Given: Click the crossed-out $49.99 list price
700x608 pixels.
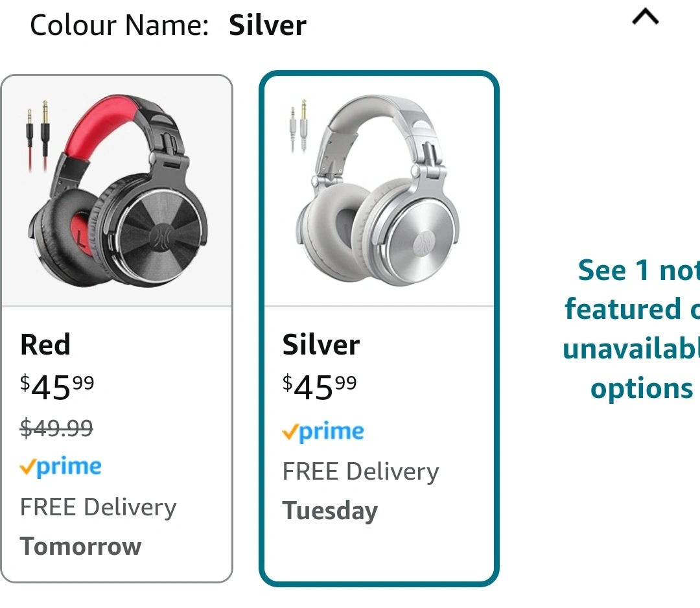Looking at the screenshot, I should click(56, 428).
